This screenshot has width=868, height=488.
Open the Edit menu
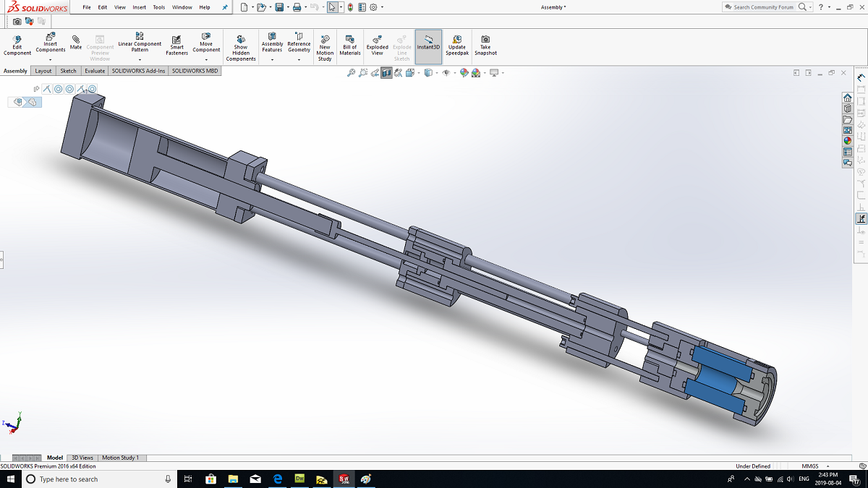pyautogui.click(x=103, y=7)
